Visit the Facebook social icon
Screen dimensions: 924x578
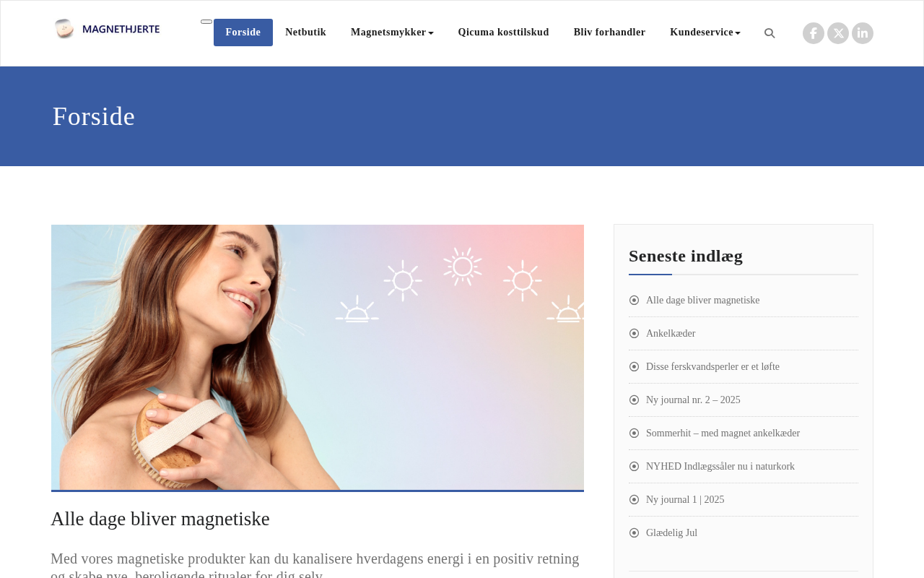[814, 33]
